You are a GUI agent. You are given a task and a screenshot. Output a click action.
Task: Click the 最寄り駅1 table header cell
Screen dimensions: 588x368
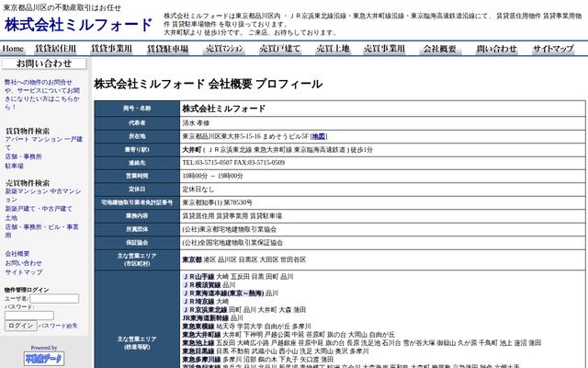(x=137, y=150)
